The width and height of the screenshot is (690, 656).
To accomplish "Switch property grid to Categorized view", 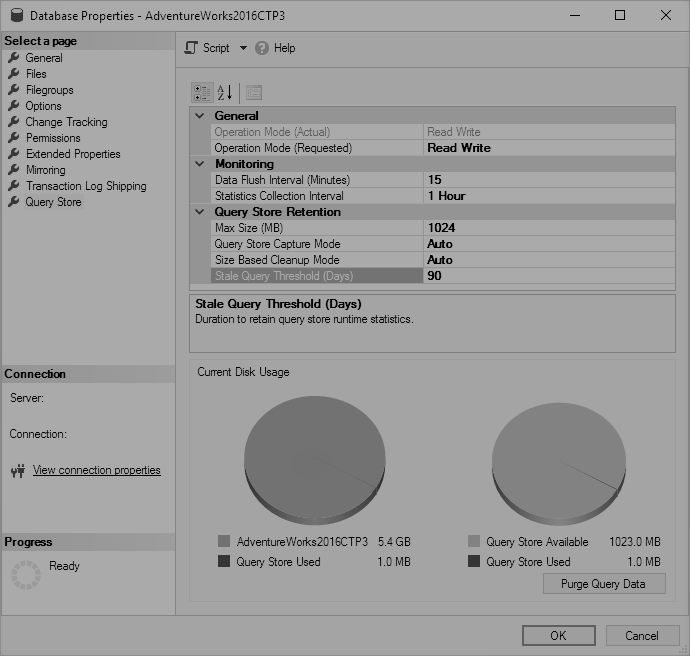I will pyautogui.click(x=202, y=93).
